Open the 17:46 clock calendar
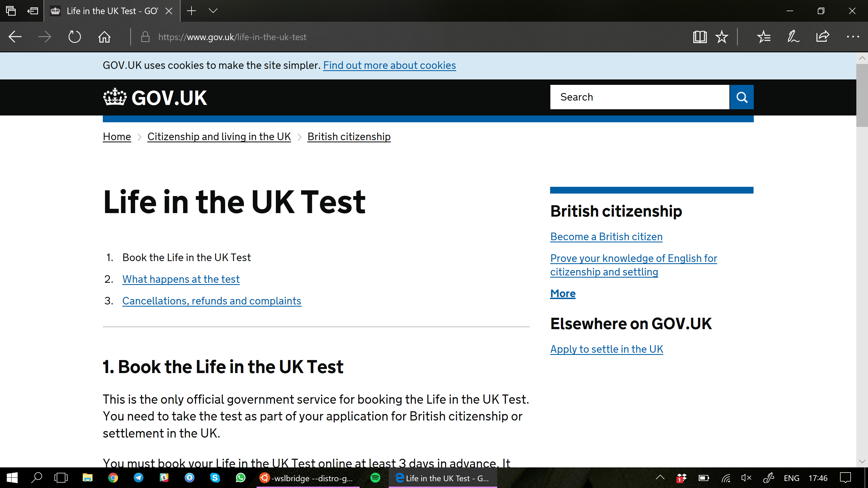The image size is (868, 488). (818, 478)
